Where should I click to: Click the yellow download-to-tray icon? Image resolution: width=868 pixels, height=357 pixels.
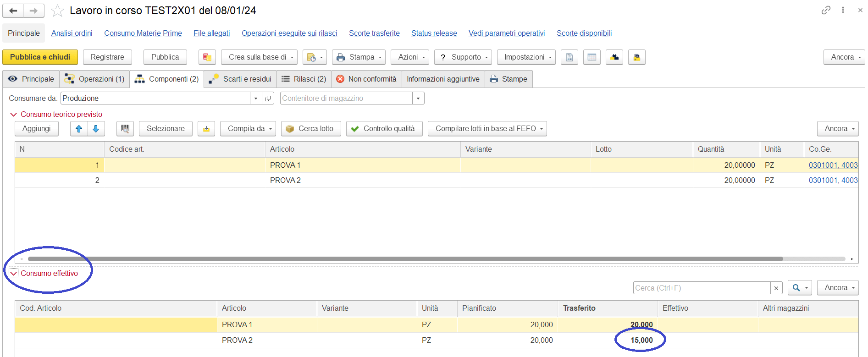coord(206,129)
